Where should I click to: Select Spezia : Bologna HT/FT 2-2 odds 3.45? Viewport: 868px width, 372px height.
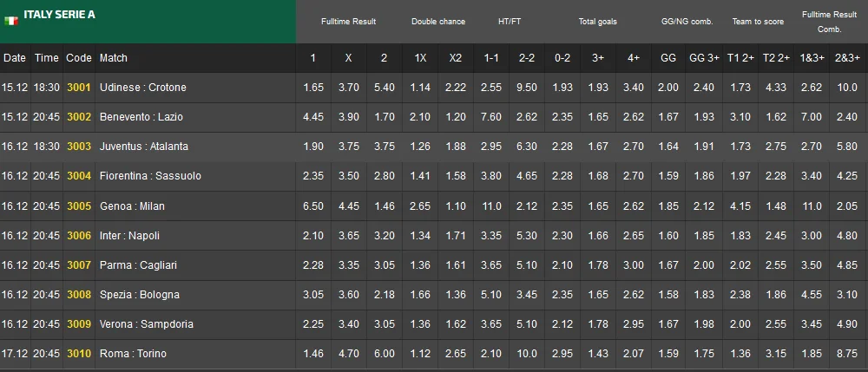click(527, 295)
